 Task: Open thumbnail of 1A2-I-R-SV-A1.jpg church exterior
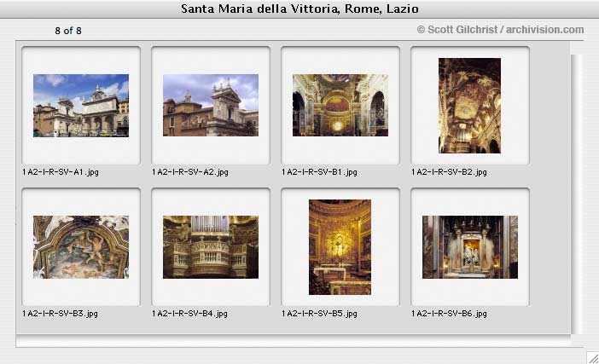click(x=81, y=106)
